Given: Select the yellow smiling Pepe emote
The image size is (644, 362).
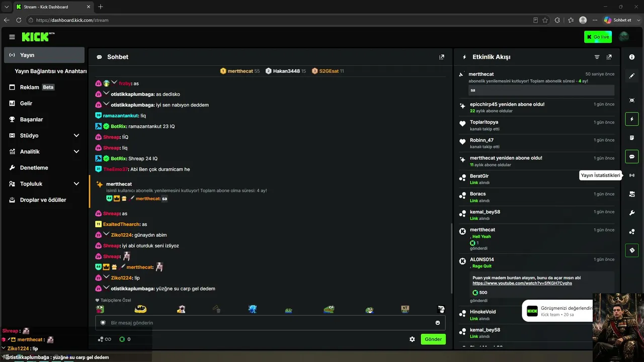Looking at the screenshot, I should [140, 309].
